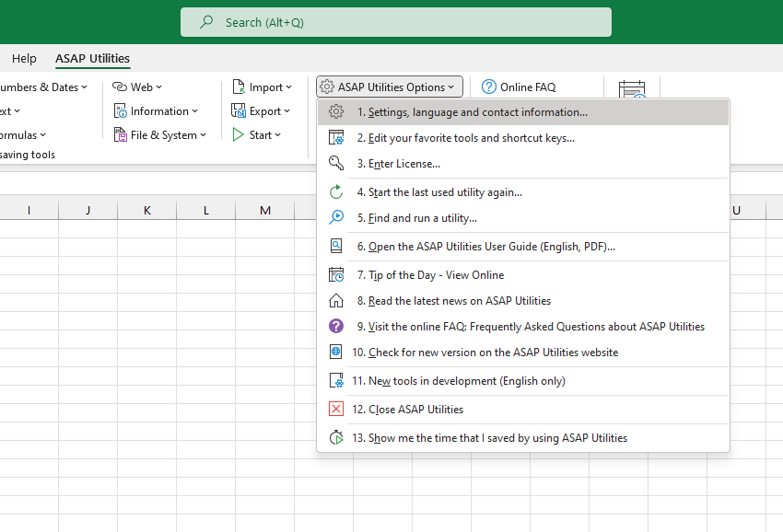Image resolution: width=783 pixels, height=532 pixels.
Task: Click the green refresh icon for last used utility
Action: tap(336, 191)
